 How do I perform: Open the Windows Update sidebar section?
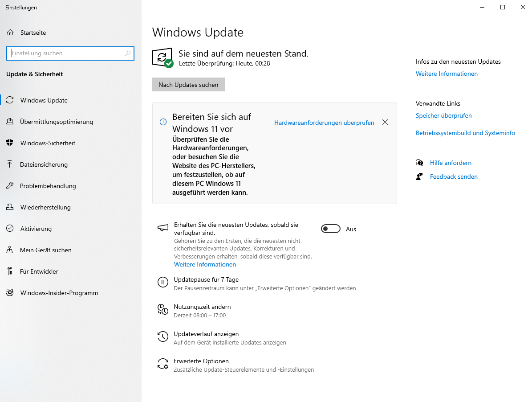point(71,100)
